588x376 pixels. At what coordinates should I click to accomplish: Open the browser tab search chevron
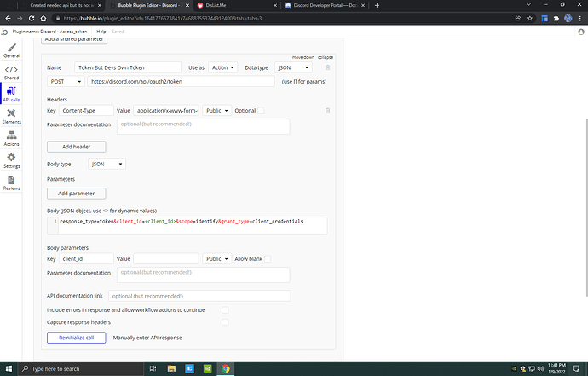[x=528, y=5]
